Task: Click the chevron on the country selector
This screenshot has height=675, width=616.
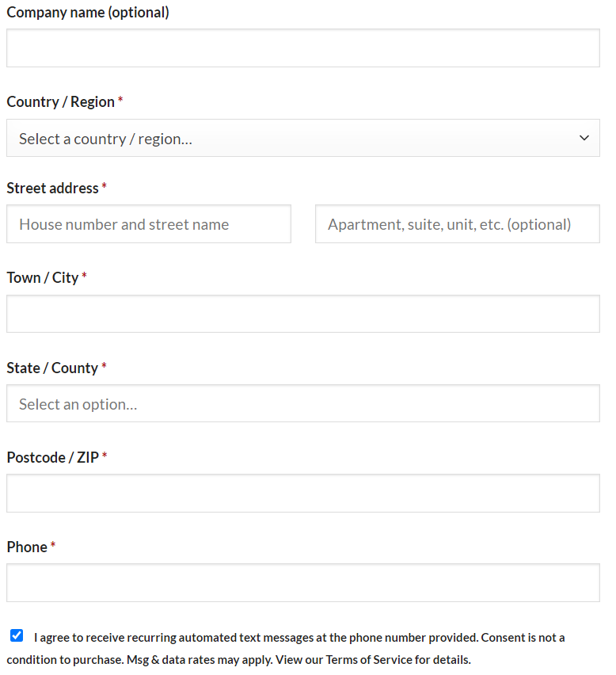Action: click(584, 137)
